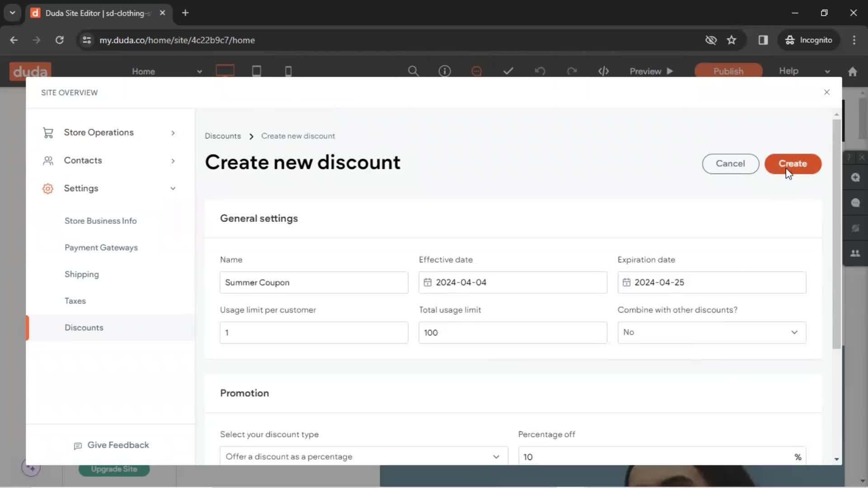Click the Percentage off field
The image size is (868, 488).
[662, 456]
